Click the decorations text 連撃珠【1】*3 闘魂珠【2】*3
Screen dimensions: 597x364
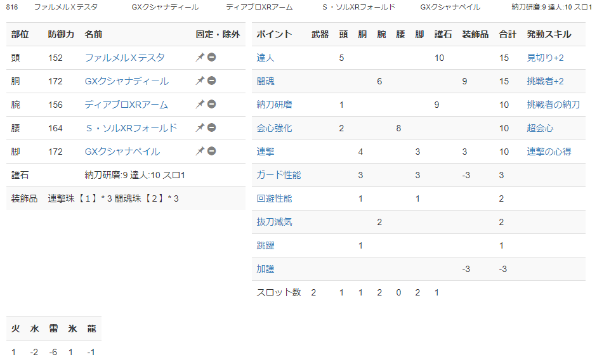pos(113,198)
